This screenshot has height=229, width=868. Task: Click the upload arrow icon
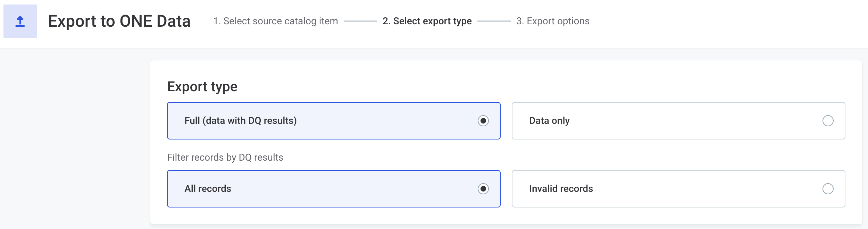pyautogui.click(x=20, y=21)
